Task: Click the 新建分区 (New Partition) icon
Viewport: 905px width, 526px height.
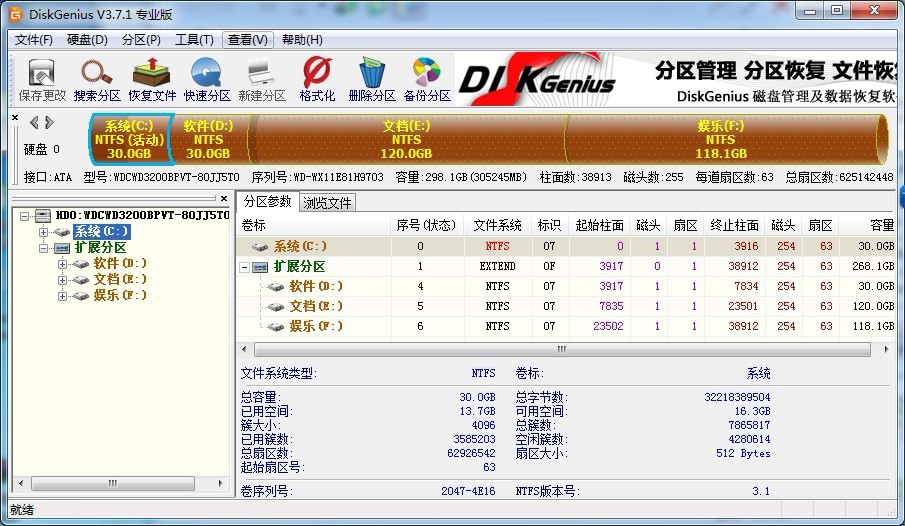Action: [261, 80]
